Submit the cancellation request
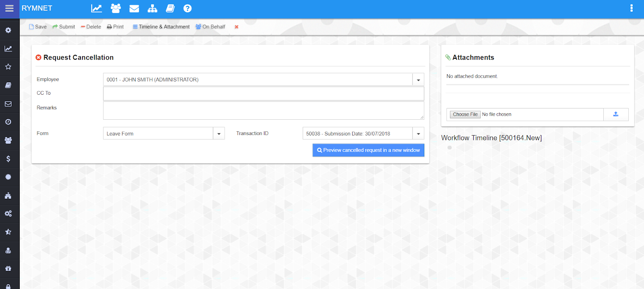 pyautogui.click(x=64, y=27)
